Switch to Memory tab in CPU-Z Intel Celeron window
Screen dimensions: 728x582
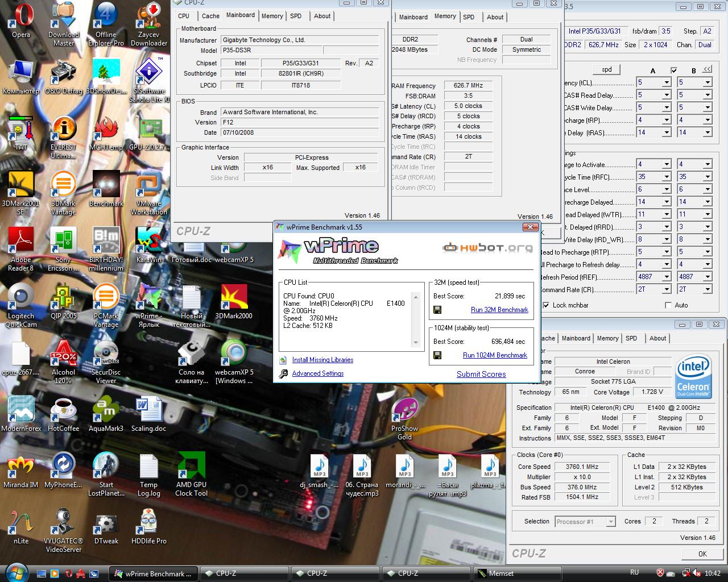[x=607, y=338]
